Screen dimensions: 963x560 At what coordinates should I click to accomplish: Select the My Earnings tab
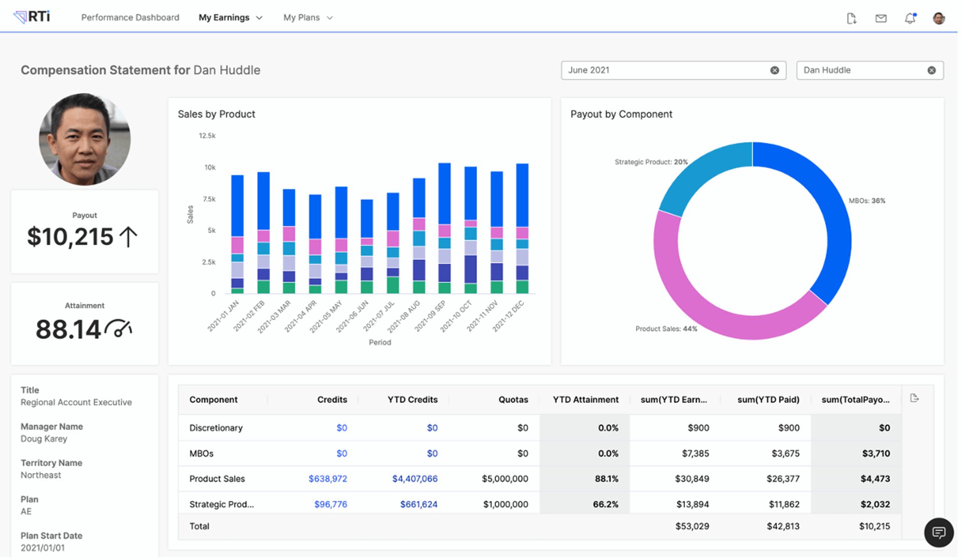pyautogui.click(x=224, y=17)
